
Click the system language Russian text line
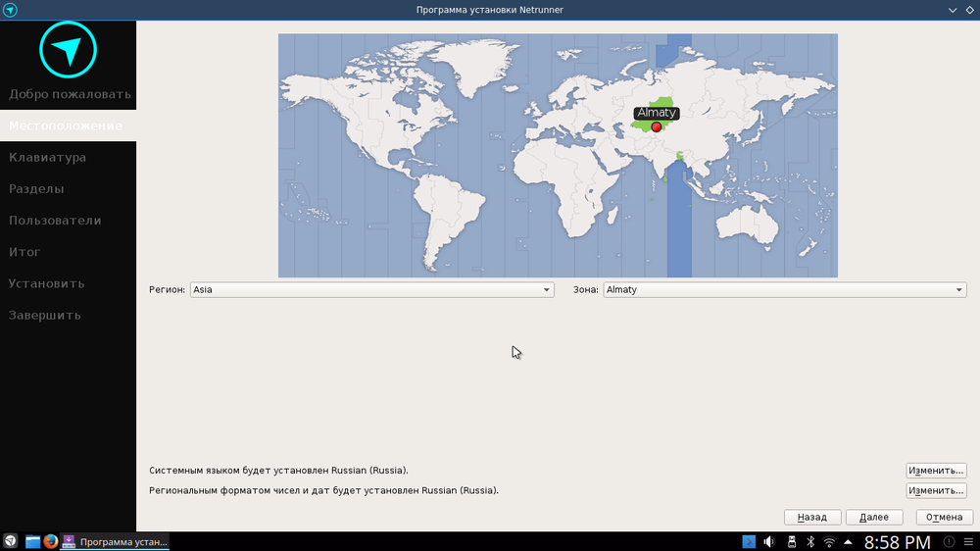pos(278,471)
